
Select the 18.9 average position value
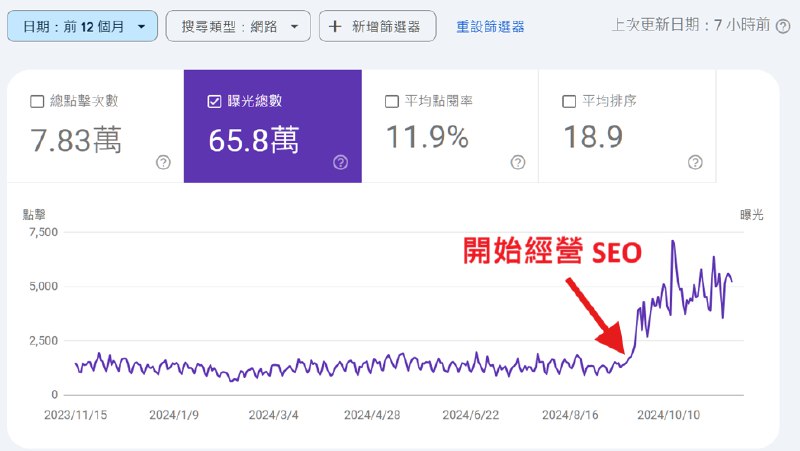[x=593, y=137]
